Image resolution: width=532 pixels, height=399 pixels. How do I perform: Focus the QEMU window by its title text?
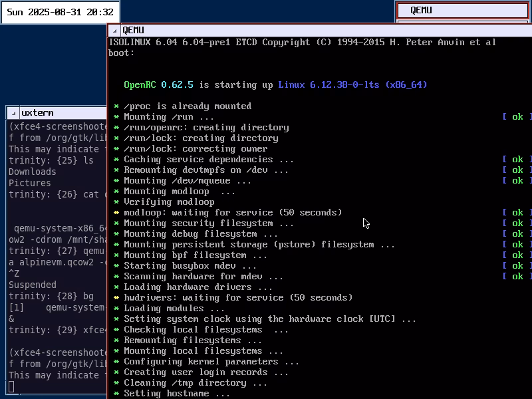133,30
